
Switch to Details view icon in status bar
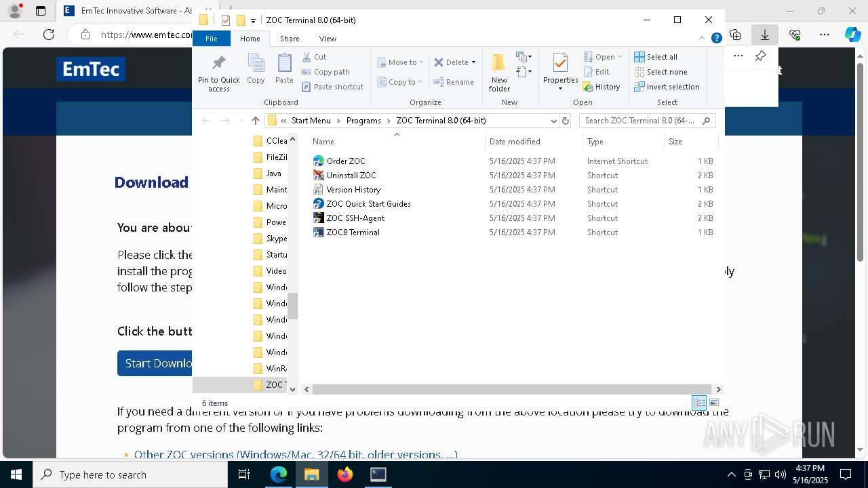click(699, 403)
